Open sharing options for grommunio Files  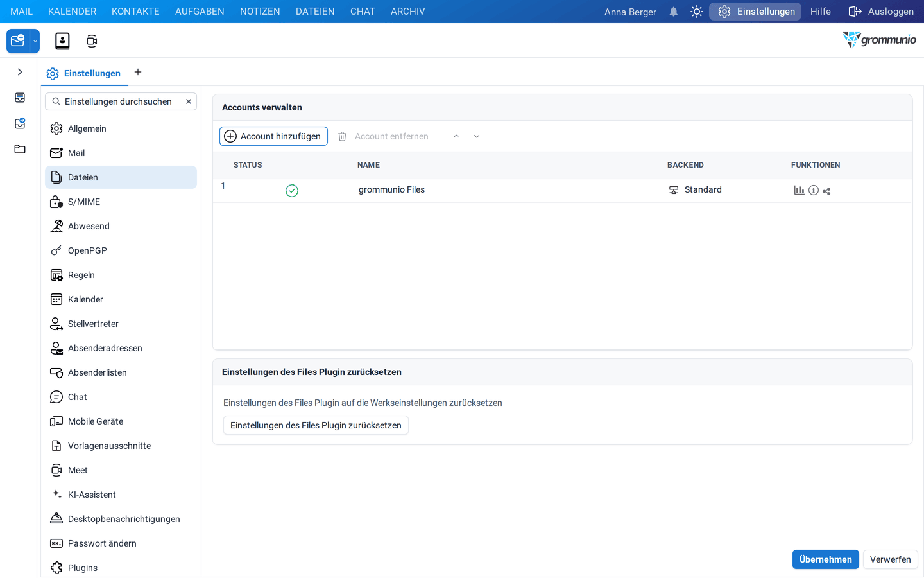(x=826, y=191)
